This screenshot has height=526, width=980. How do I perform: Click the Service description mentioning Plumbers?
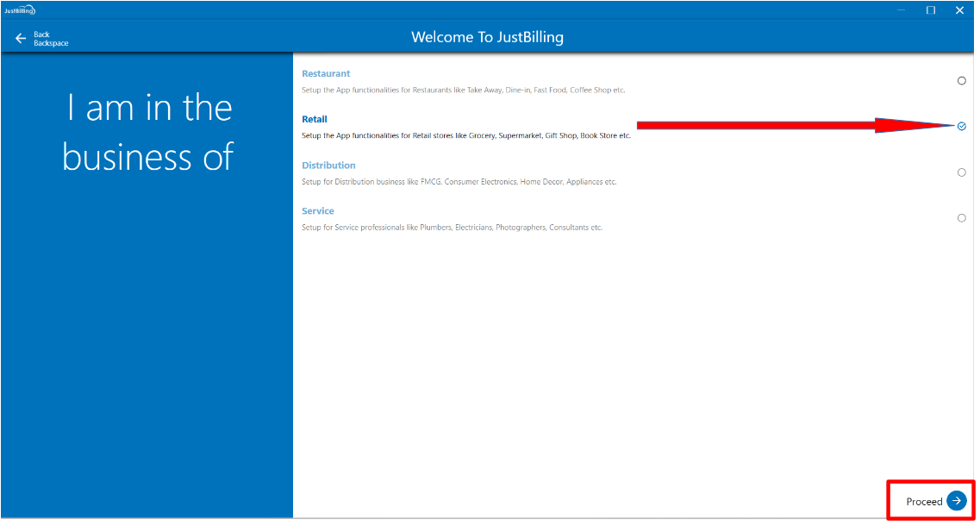[x=452, y=228]
